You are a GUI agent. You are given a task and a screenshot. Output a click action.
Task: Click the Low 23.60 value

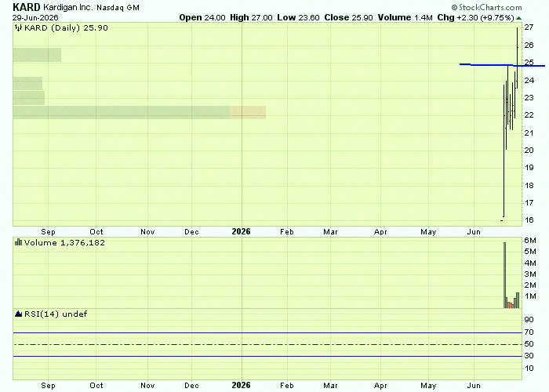(x=298, y=17)
